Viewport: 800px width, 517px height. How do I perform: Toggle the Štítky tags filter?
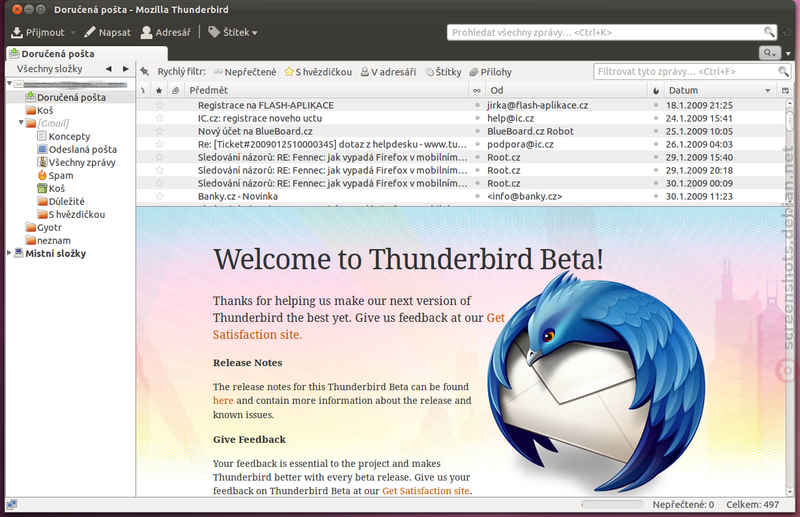click(443, 72)
